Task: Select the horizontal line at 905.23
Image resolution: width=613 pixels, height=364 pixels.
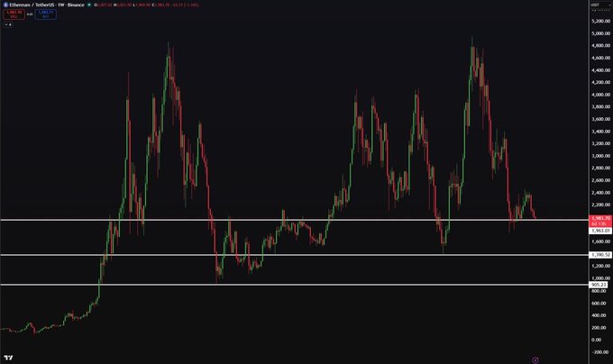Action: [294, 285]
